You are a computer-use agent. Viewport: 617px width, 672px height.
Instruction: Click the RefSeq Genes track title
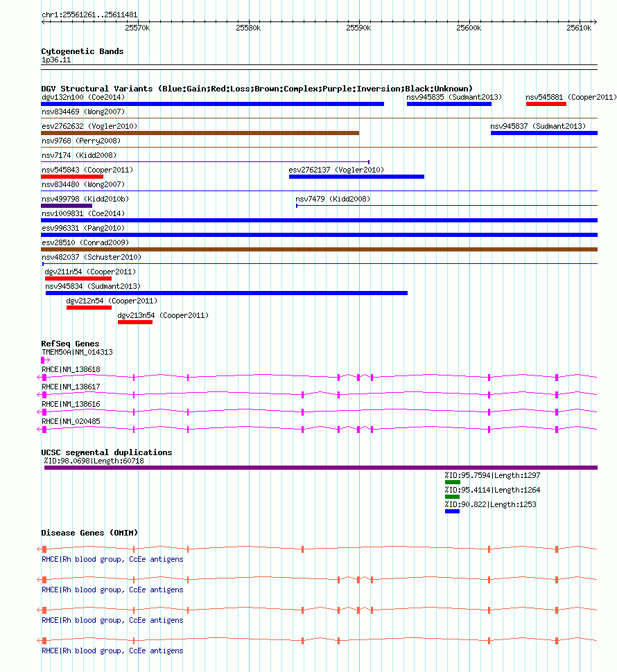pyautogui.click(x=70, y=344)
